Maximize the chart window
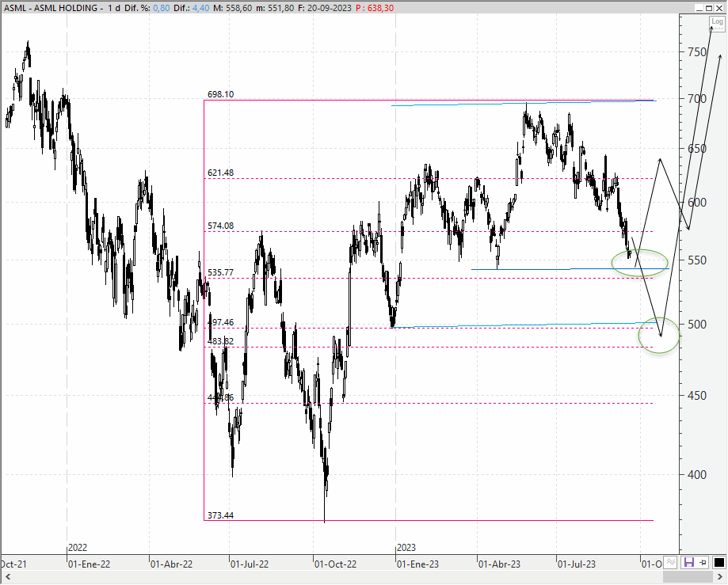Image resolution: width=728 pixels, height=585 pixels. 709,8
